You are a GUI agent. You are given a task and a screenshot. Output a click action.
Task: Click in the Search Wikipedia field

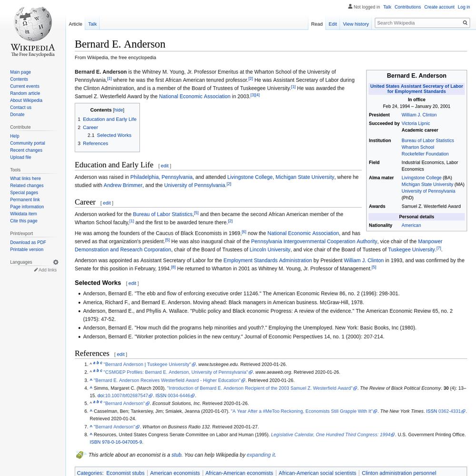tap(418, 23)
